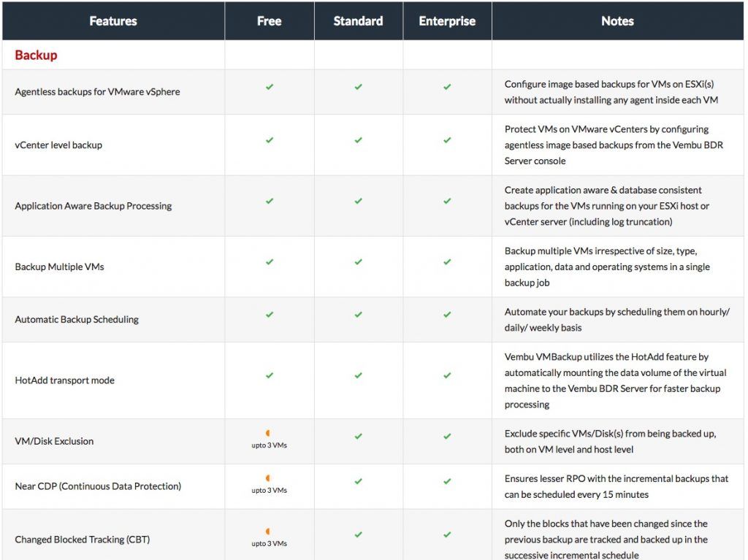Select 'VM/Disk Exclusion' feature text

click(x=54, y=441)
